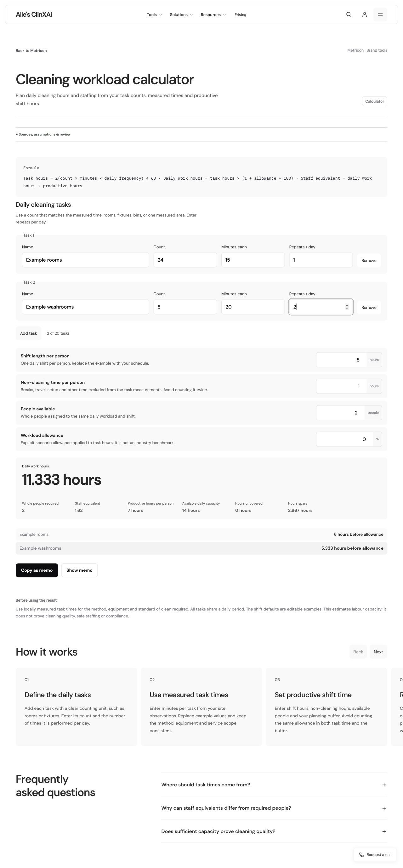The height and width of the screenshot is (868, 403).
Task: Click plus icon beside staff equivalents question
Action: [384, 808]
